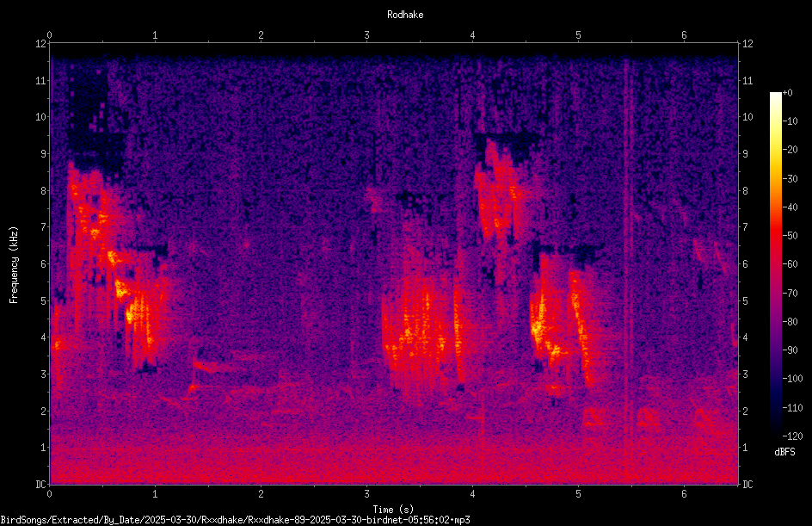Click the dBFS unit label under the colorbar

[x=784, y=452]
